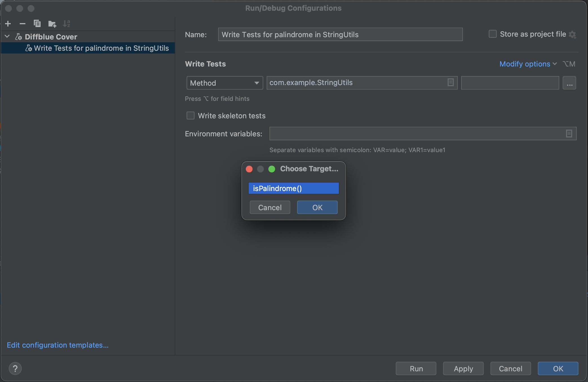Viewport: 588px width, 382px height.
Task: Click the gear icon beside Store as project file
Action: coord(572,34)
